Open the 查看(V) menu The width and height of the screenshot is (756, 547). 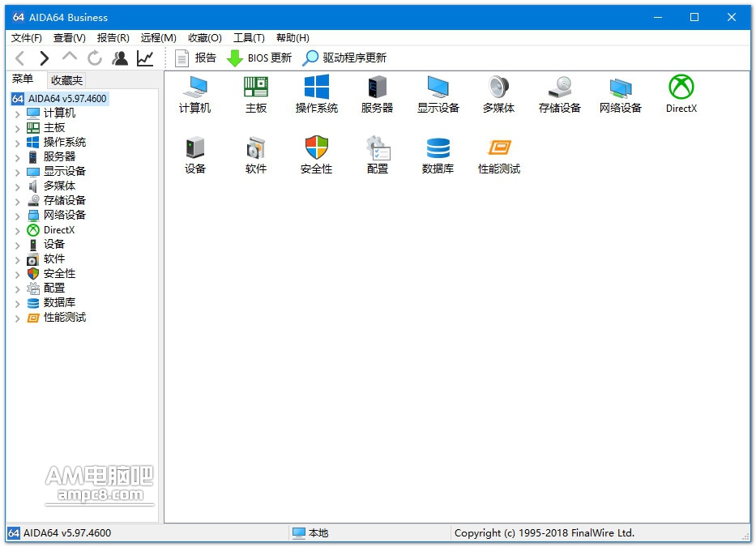(x=70, y=37)
